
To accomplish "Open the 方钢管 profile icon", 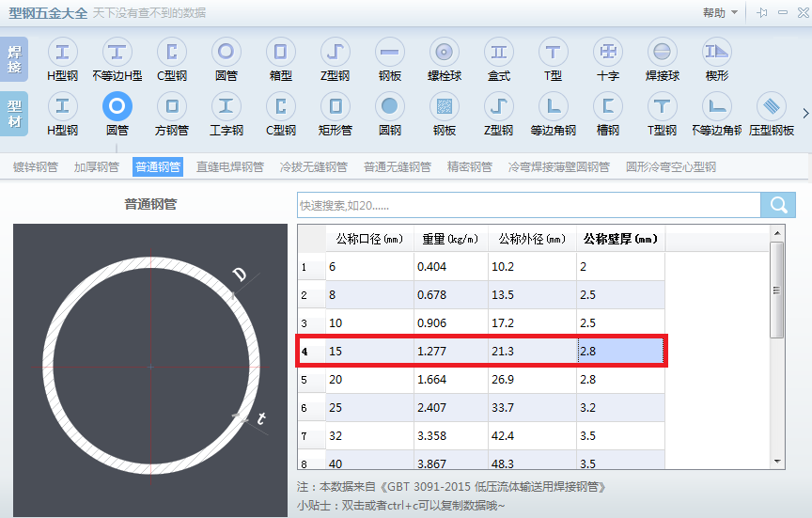I will (x=172, y=107).
